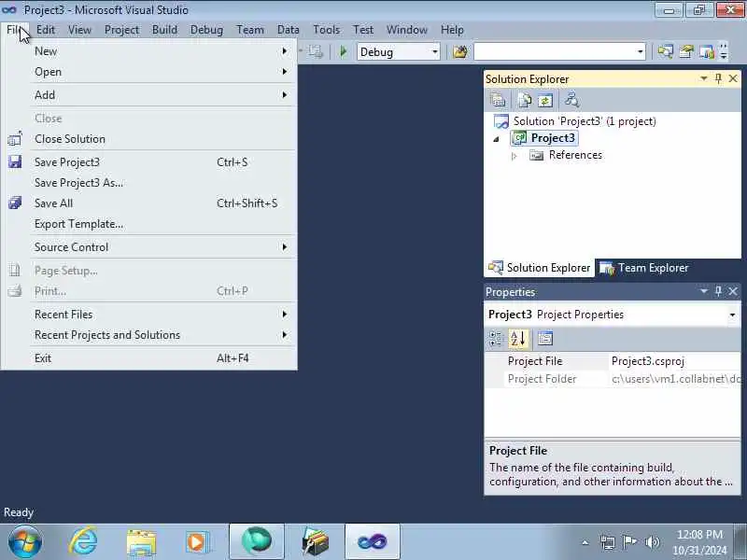Open the Find in Files toolbar icon
This screenshot has height=560, width=747.
[x=460, y=51]
